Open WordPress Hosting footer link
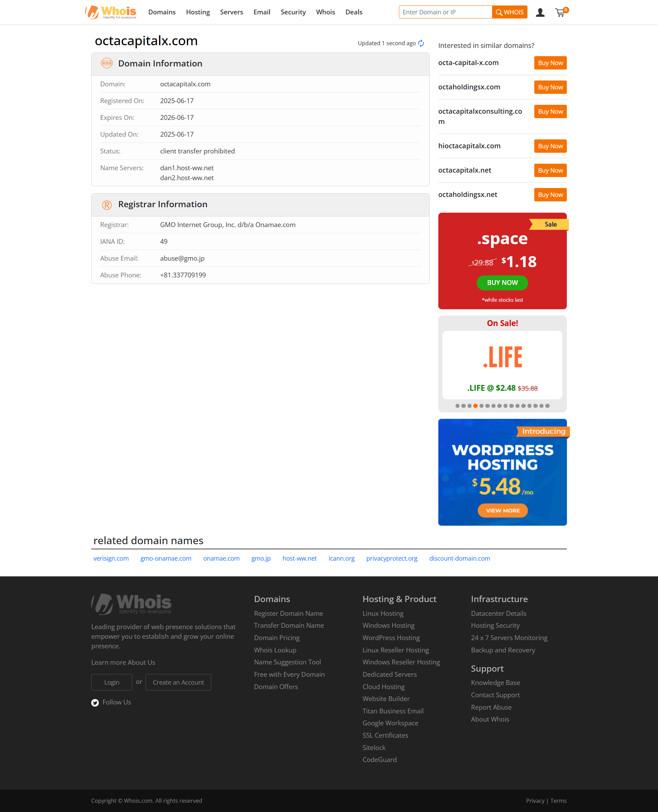658x812 pixels. [391, 638]
